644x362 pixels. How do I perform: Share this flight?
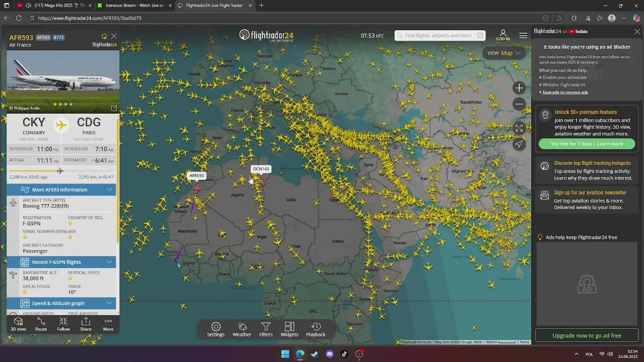tap(86, 324)
